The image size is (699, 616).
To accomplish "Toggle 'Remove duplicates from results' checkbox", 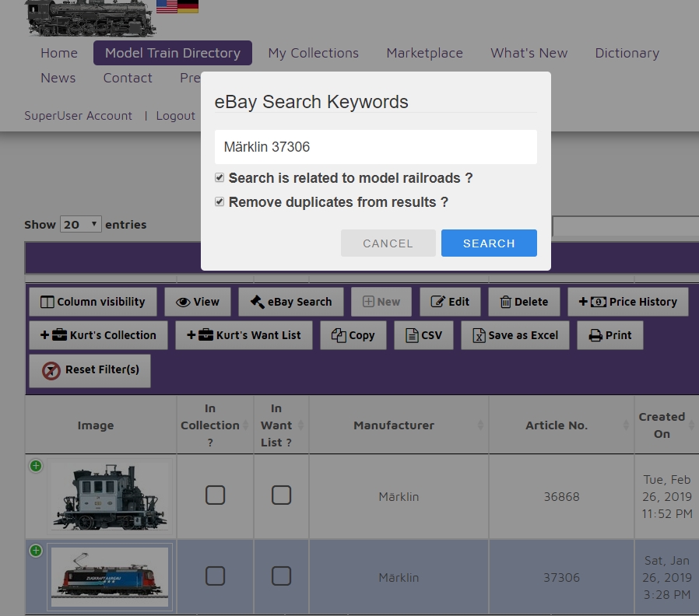I will point(220,201).
